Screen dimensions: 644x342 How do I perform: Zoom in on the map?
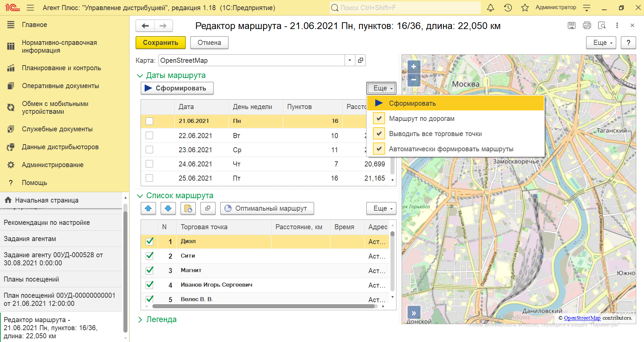pos(414,67)
